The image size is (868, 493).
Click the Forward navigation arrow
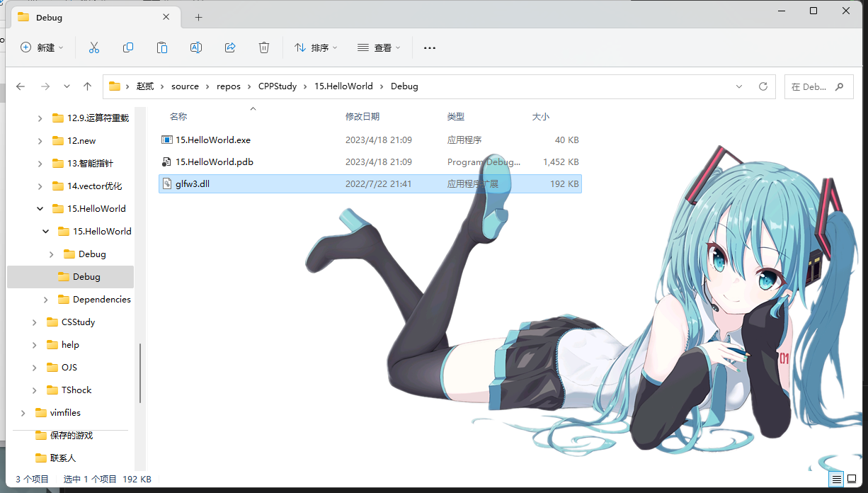pyautogui.click(x=45, y=86)
